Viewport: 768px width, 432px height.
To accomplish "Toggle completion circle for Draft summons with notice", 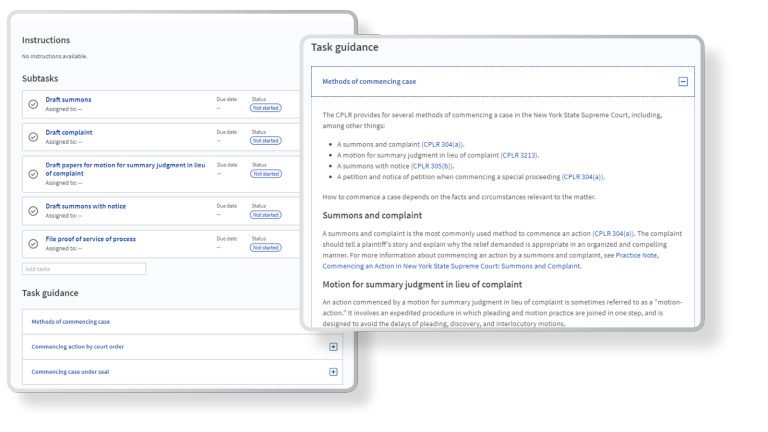I will pos(33,210).
